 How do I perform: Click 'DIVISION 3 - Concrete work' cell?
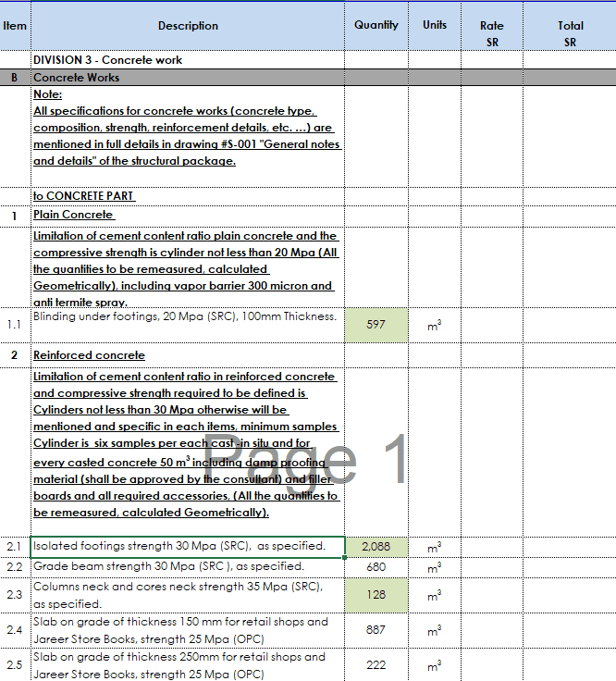point(188,60)
